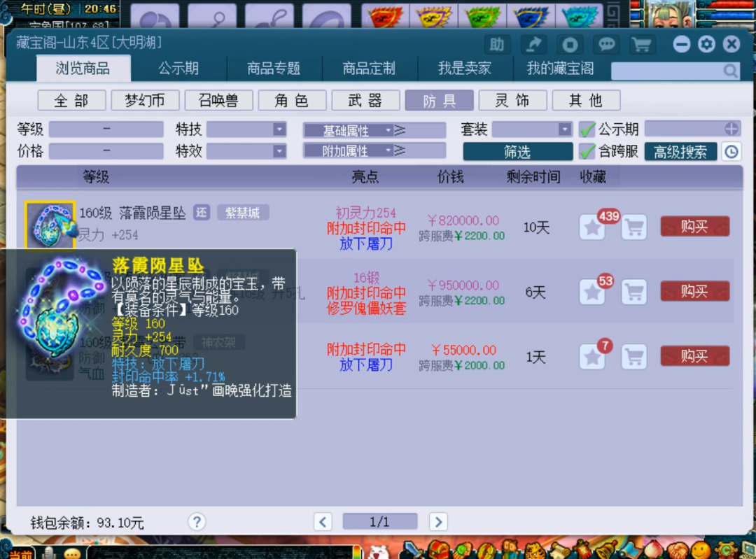Screen dimensions: 756x559
Task: Open the gear settings icon in title bar
Action: [707, 44]
